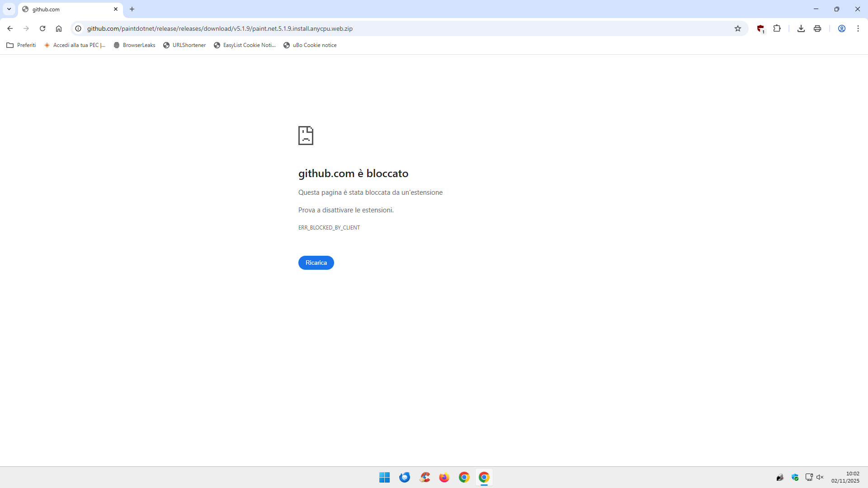Click the uBlock Origin extension icon
Viewport: 868px width, 488px height.
[x=760, y=28]
